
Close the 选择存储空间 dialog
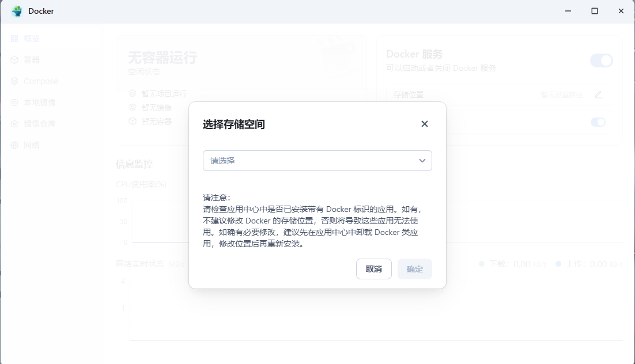coord(425,124)
